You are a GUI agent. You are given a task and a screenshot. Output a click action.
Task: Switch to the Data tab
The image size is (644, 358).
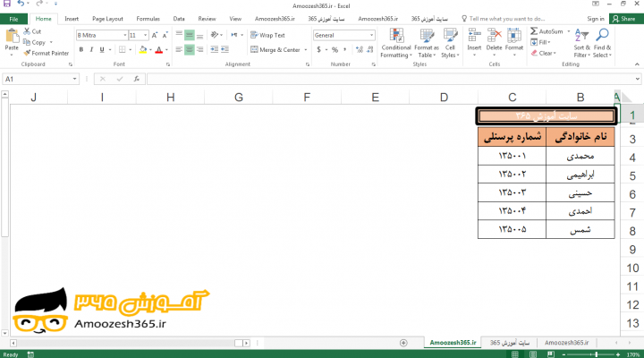[179, 19]
